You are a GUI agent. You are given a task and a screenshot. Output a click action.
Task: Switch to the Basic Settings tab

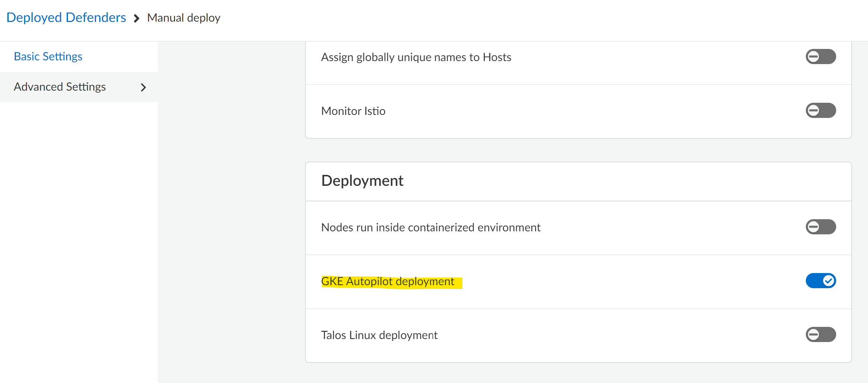point(48,57)
